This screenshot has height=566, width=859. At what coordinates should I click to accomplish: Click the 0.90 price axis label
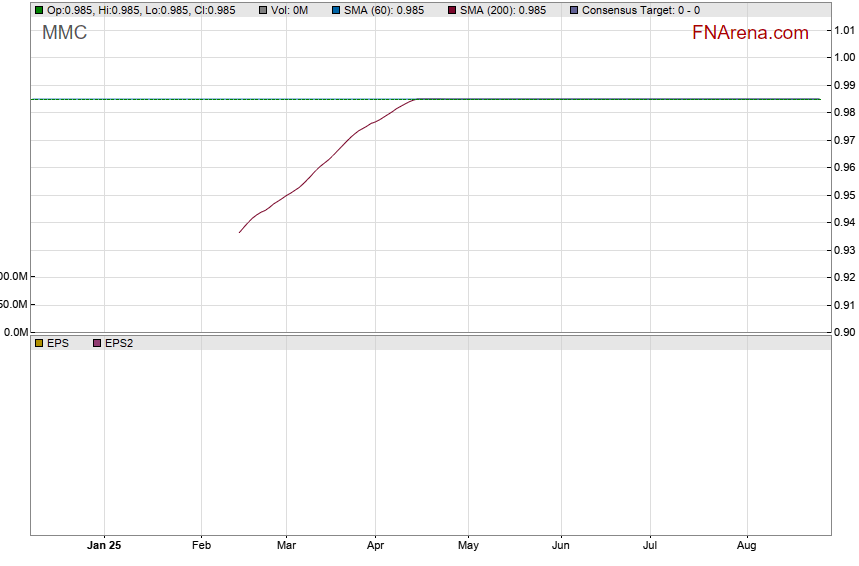click(844, 332)
